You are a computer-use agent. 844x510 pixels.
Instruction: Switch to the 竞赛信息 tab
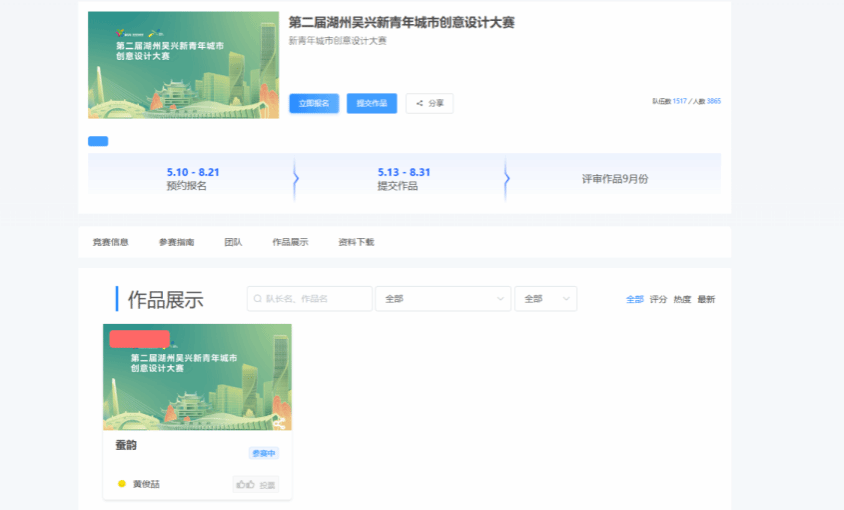pyautogui.click(x=110, y=242)
